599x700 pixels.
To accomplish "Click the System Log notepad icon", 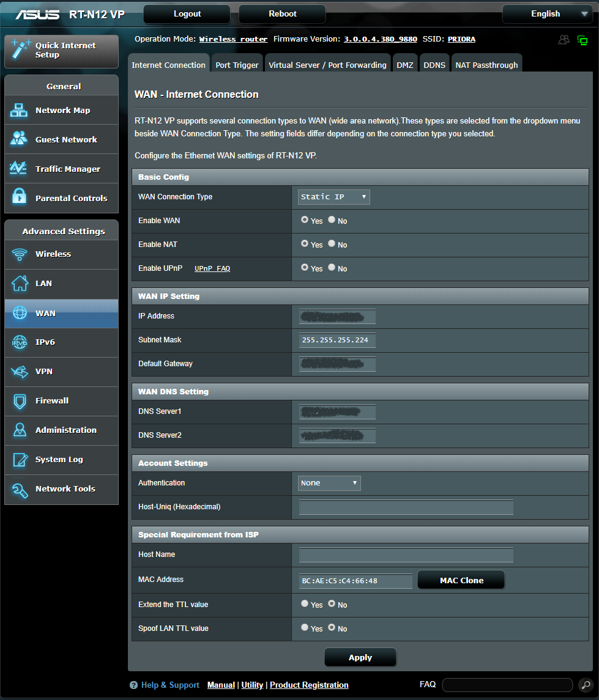I will point(20,459).
